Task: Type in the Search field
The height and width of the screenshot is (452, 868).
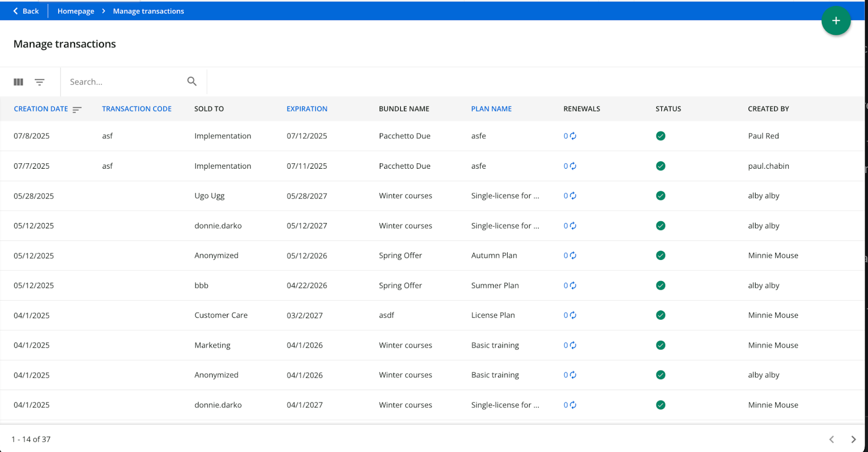Action: pos(125,82)
